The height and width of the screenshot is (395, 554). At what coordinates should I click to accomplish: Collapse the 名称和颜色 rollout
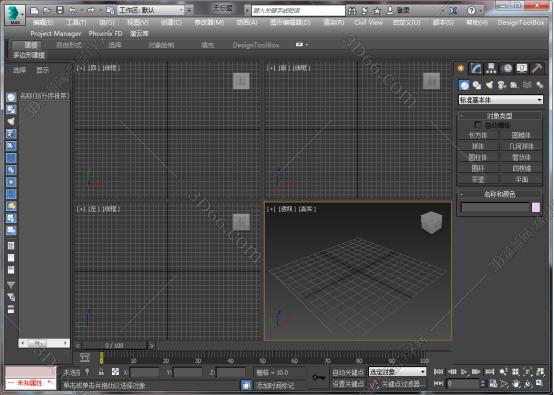[500, 194]
